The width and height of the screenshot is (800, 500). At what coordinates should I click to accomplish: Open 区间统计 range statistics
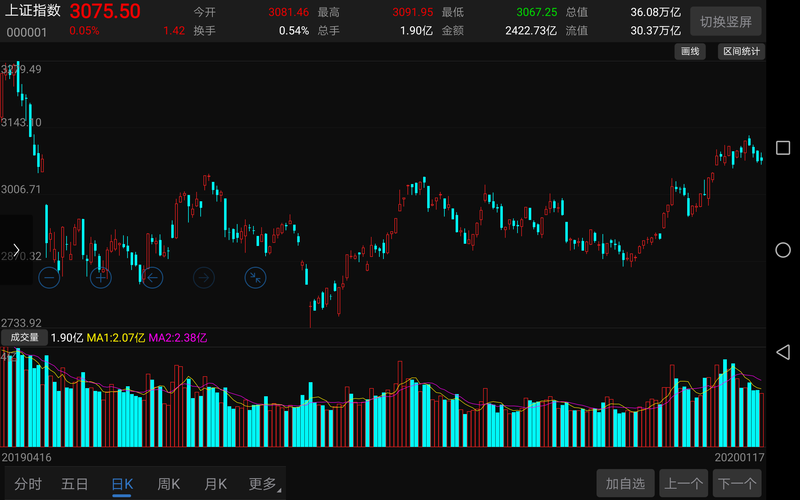(741, 51)
